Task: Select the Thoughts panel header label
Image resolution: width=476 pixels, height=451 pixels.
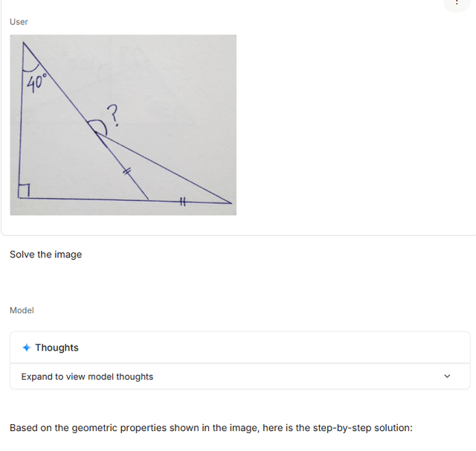Action: pyautogui.click(x=57, y=348)
